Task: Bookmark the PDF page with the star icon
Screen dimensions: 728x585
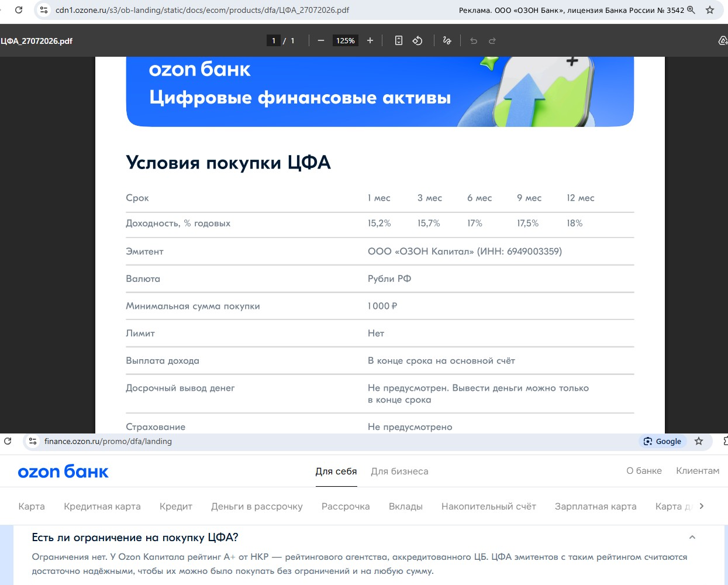Action: click(x=710, y=10)
